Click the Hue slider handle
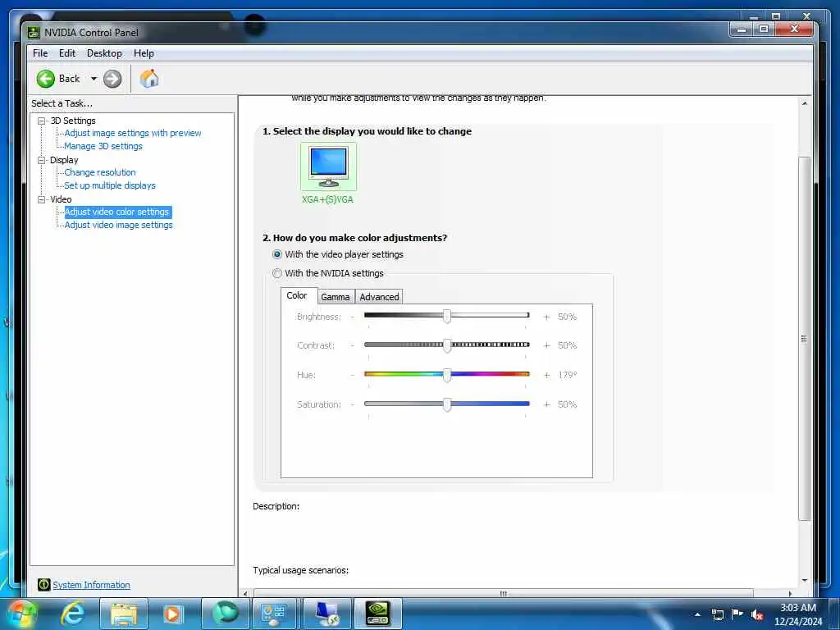Image resolution: width=840 pixels, height=630 pixels. (447, 375)
